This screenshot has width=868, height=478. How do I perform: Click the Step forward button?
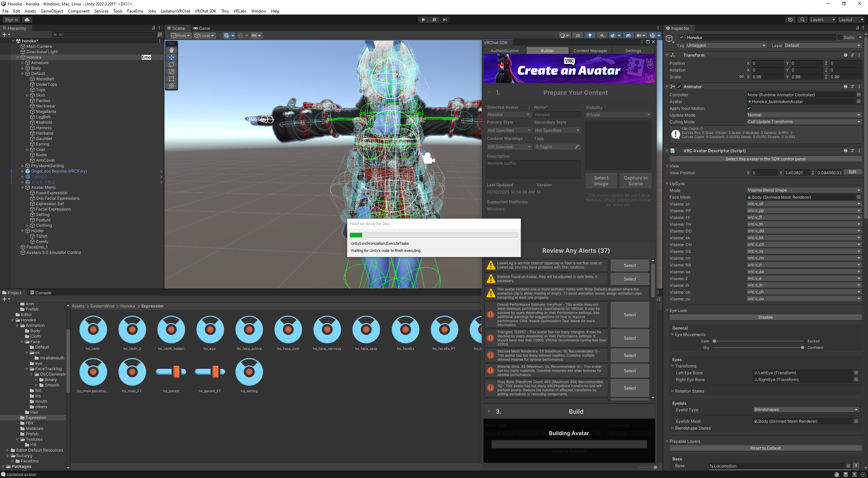click(x=445, y=20)
